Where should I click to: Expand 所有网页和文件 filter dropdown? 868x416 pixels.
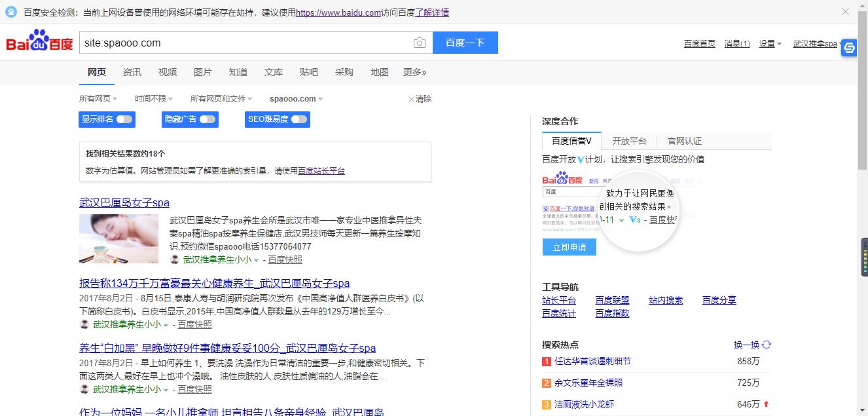[221, 99]
